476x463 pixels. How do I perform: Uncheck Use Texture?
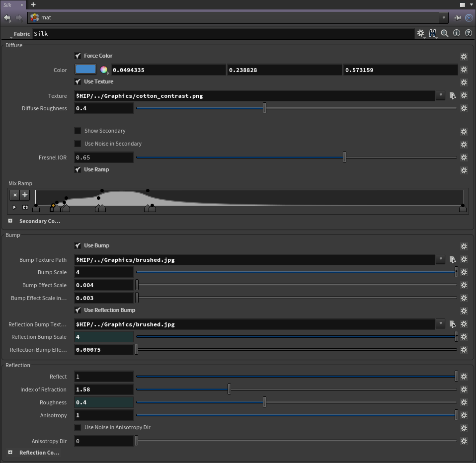point(78,81)
